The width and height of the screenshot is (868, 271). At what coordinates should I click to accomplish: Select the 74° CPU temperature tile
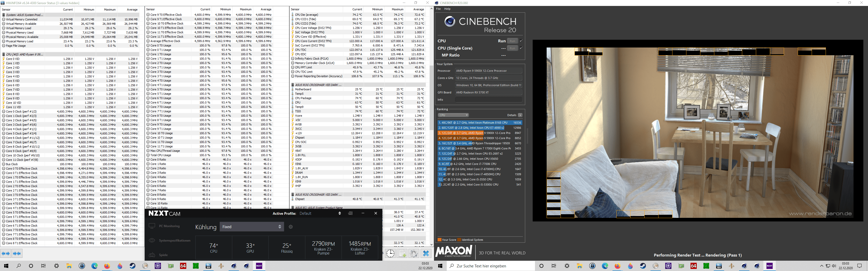click(214, 248)
